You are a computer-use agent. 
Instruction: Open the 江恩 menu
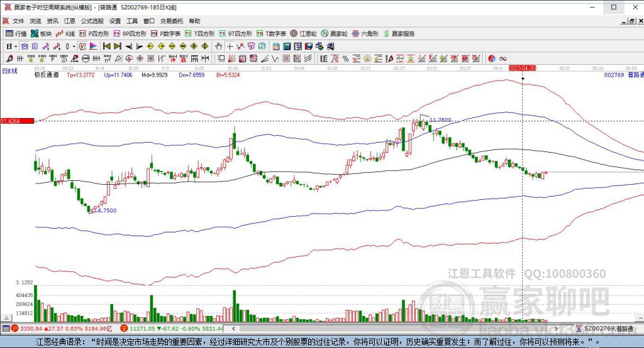(69, 21)
